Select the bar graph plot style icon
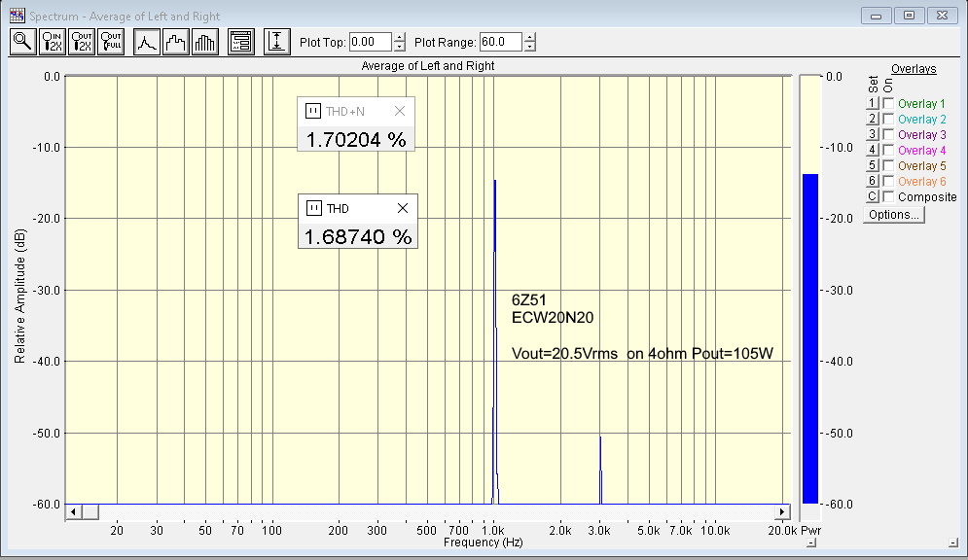 pyautogui.click(x=205, y=42)
